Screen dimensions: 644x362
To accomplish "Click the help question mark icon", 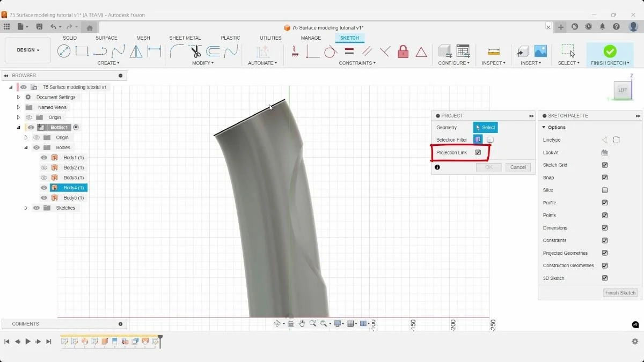I will 617,27.
